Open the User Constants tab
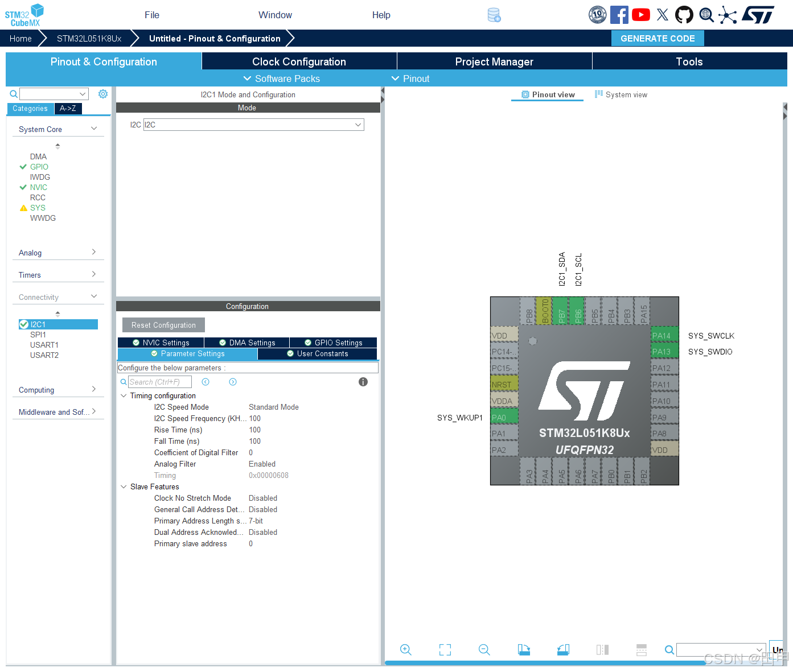793x672 pixels. click(x=317, y=354)
